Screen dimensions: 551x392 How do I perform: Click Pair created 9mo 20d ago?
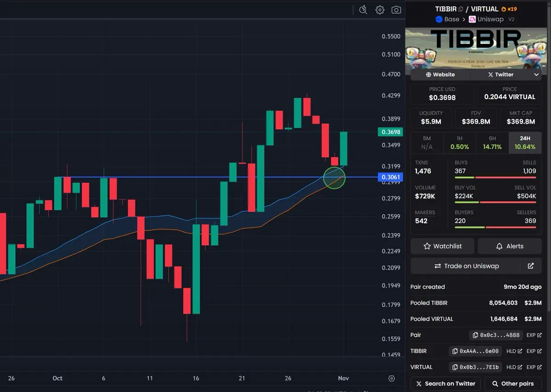pos(523,287)
